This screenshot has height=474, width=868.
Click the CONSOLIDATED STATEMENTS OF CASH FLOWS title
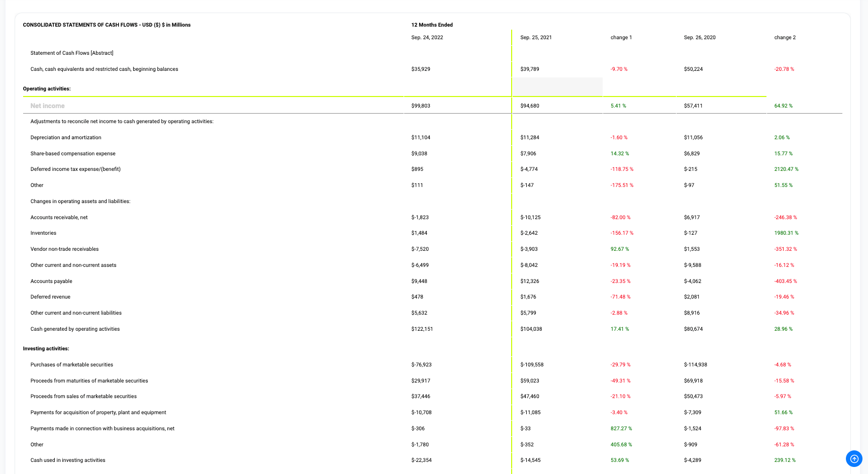click(x=107, y=25)
